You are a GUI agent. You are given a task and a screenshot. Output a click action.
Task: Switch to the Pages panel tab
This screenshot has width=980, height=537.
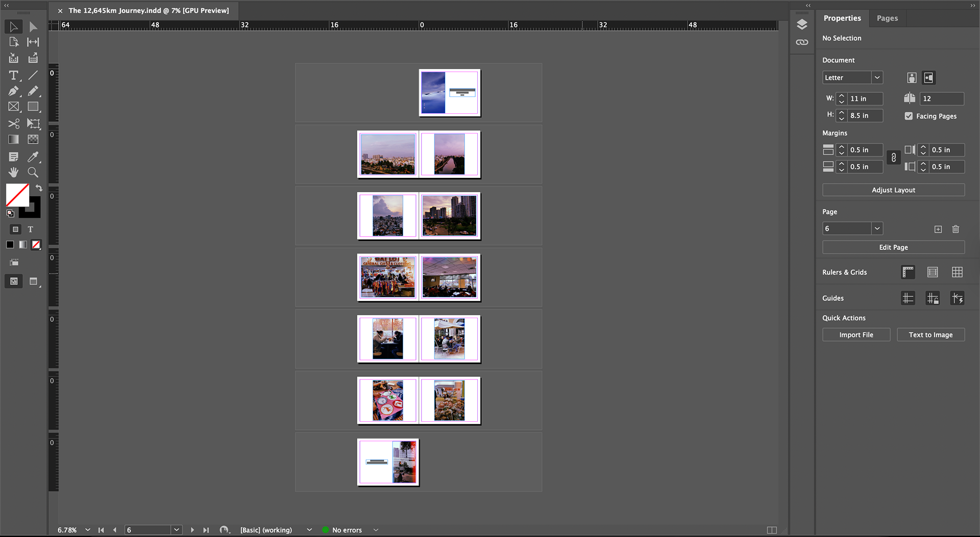click(x=887, y=18)
